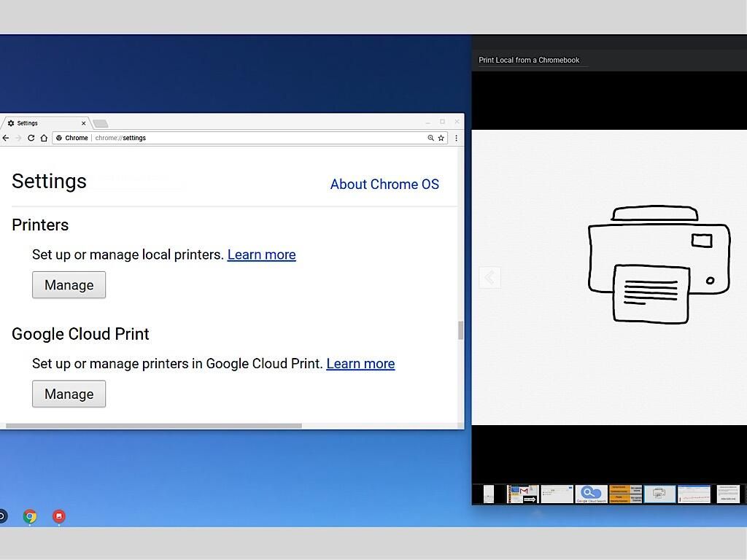Screen dimensions: 747x560
Task: Click the Printers section heading
Action: click(40, 225)
